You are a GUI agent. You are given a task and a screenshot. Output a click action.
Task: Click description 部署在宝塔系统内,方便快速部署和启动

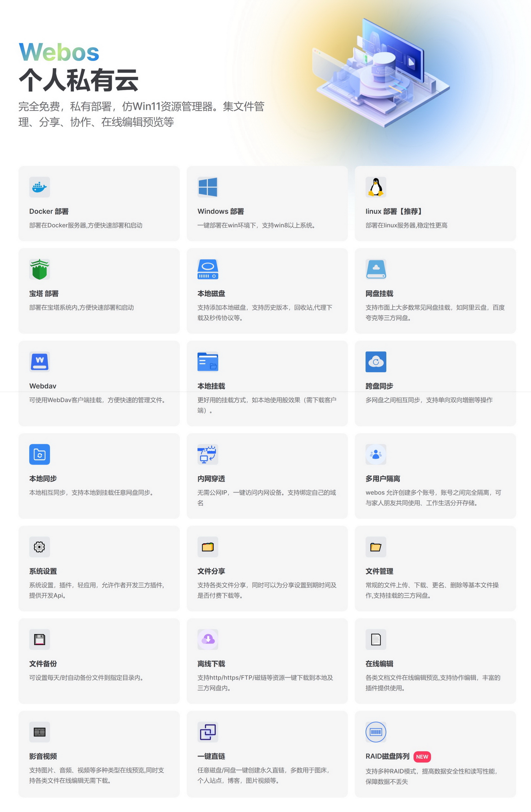point(81,308)
